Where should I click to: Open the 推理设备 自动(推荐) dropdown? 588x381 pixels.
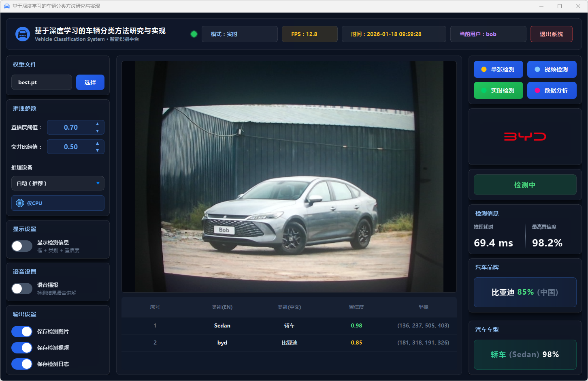pos(58,183)
